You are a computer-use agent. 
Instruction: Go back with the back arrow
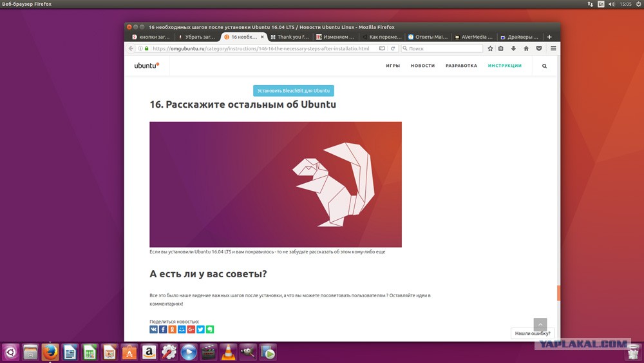(x=131, y=48)
